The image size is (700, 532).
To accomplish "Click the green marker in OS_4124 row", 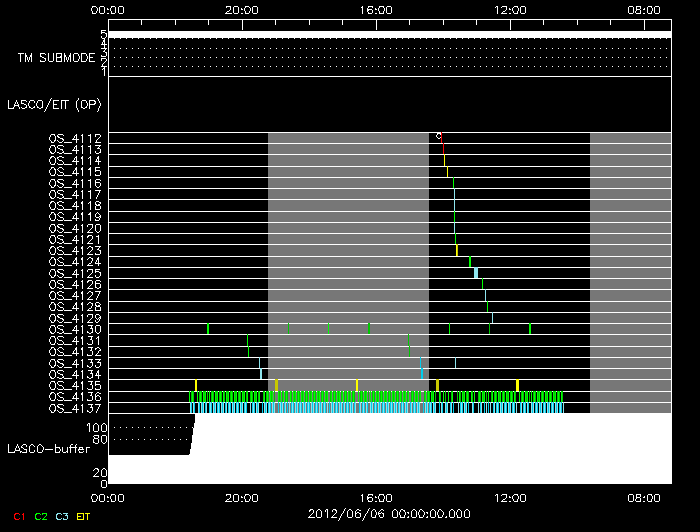I will (470, 262).
